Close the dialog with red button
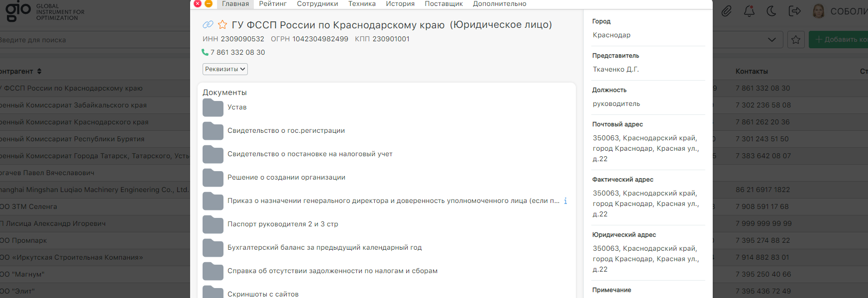Viewport: 868px width, 298px height. pyautogui.click(x=198, y=3)
